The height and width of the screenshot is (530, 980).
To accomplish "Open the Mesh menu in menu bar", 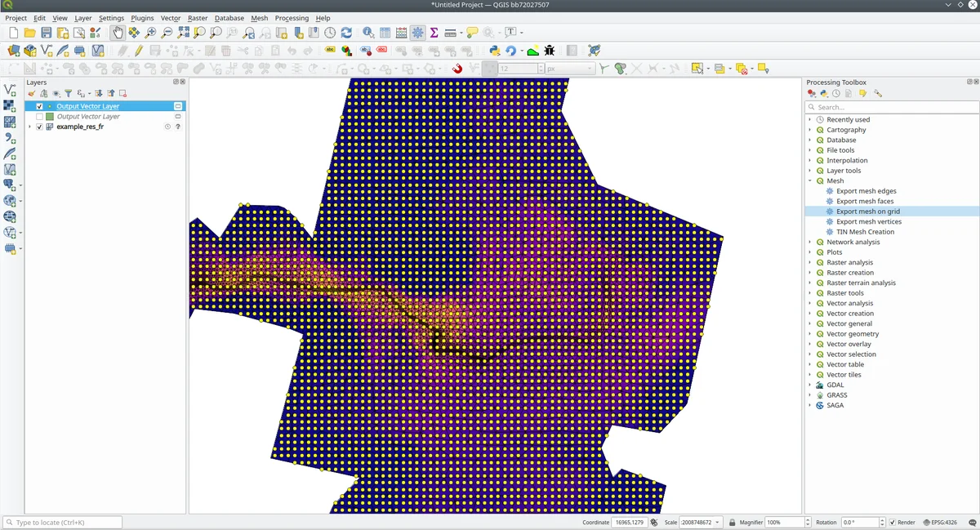I will 259,18.
